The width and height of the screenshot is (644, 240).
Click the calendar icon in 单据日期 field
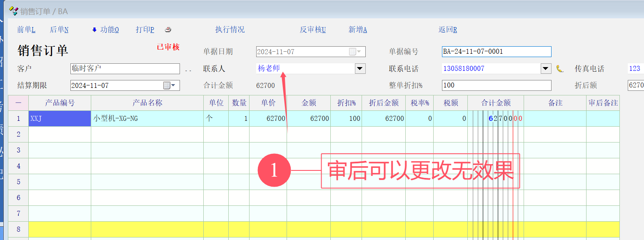pos(352,52)
